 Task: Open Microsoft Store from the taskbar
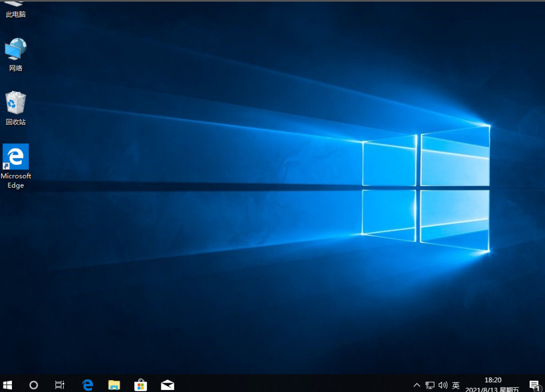click(x=140, y=385)
